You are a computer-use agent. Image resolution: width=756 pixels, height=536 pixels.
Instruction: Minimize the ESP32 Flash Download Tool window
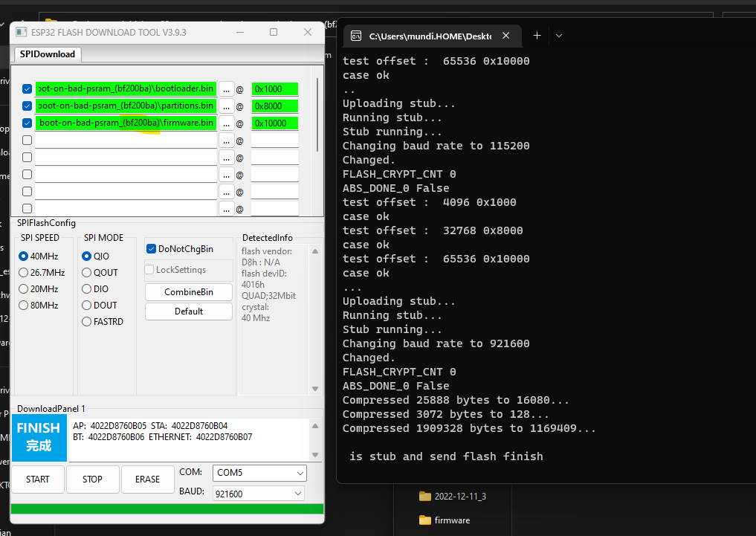(x=240, y=32)
